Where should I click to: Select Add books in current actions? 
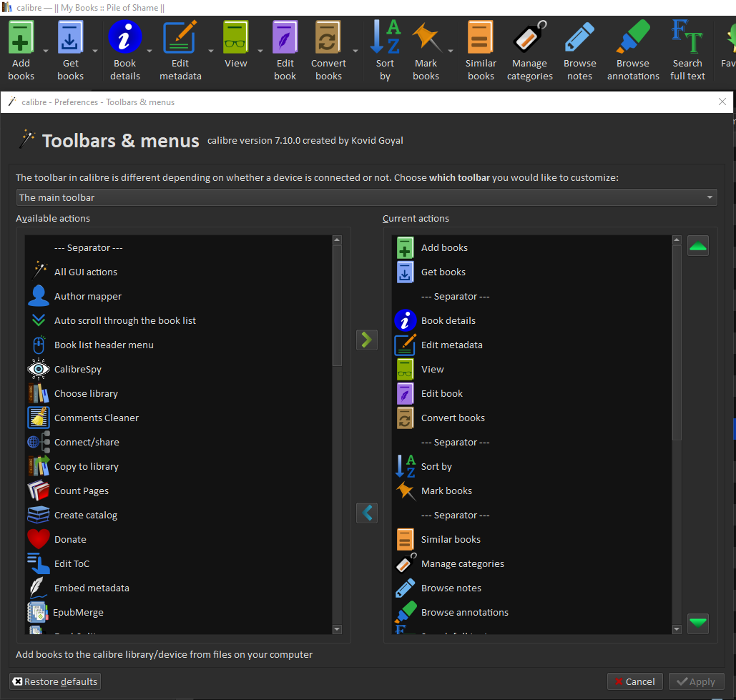[532, 247]
